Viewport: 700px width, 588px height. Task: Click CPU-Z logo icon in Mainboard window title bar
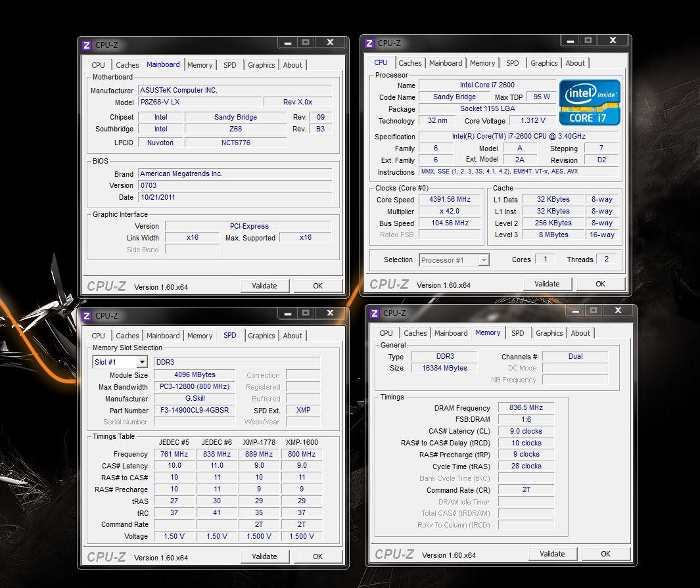click(87, 45)
